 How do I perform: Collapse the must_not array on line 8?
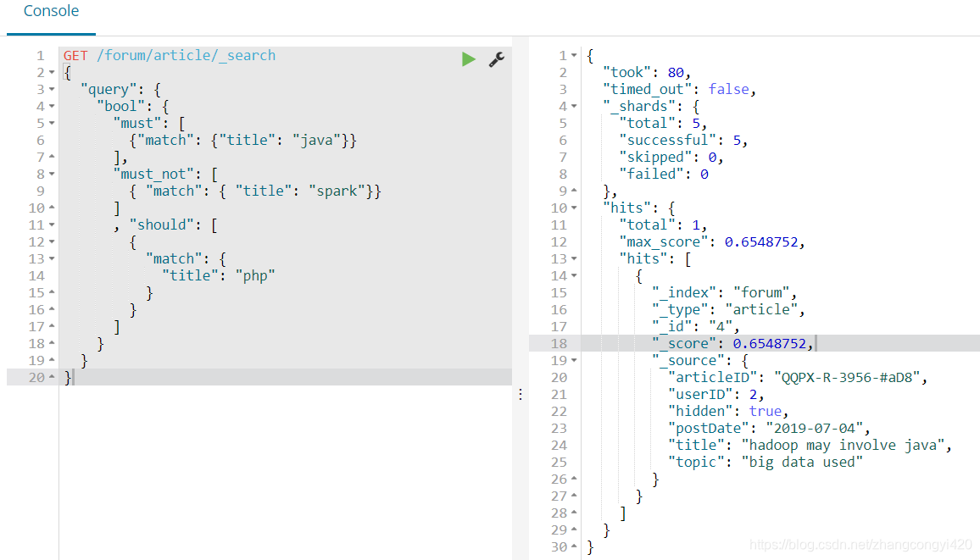(x=53, y=174)
